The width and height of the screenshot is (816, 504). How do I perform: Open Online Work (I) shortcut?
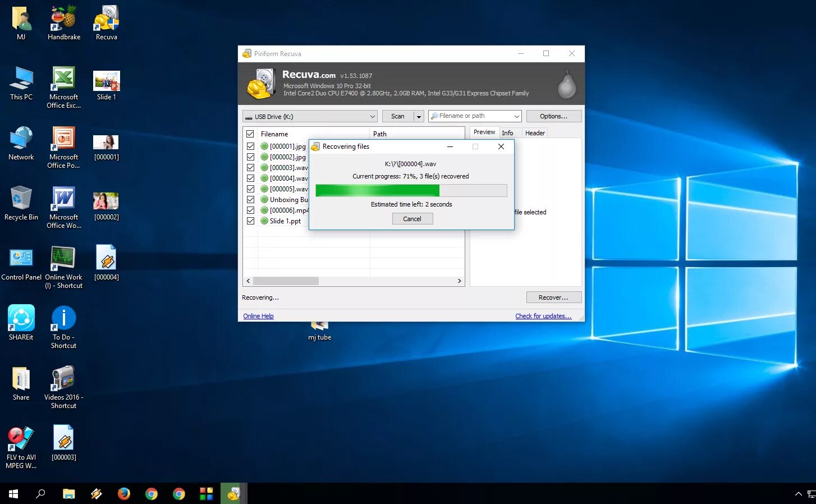pyautogui.click(x=64, y=267)
